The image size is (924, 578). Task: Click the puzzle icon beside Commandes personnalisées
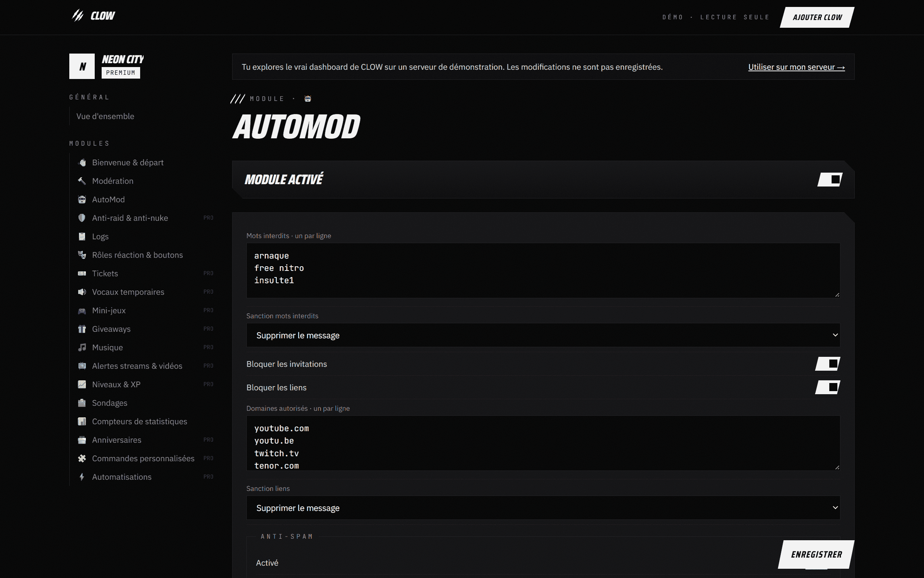(82, 459)
